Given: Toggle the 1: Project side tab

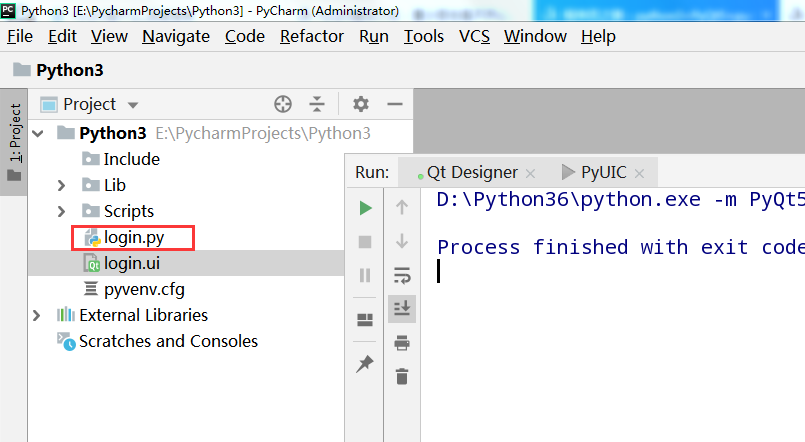Looking at the screenshot, I should [15, 142].
